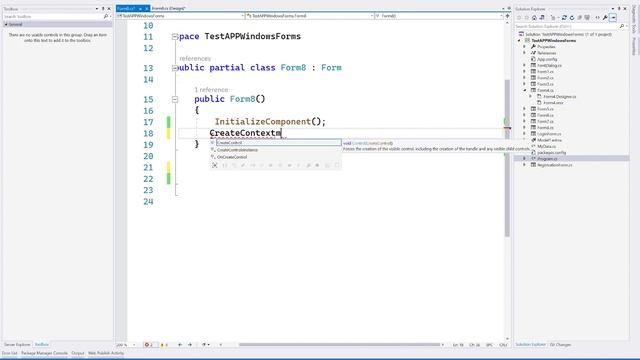Switch to the Form8.cs [Design] tab

click(x=169, y=8)
